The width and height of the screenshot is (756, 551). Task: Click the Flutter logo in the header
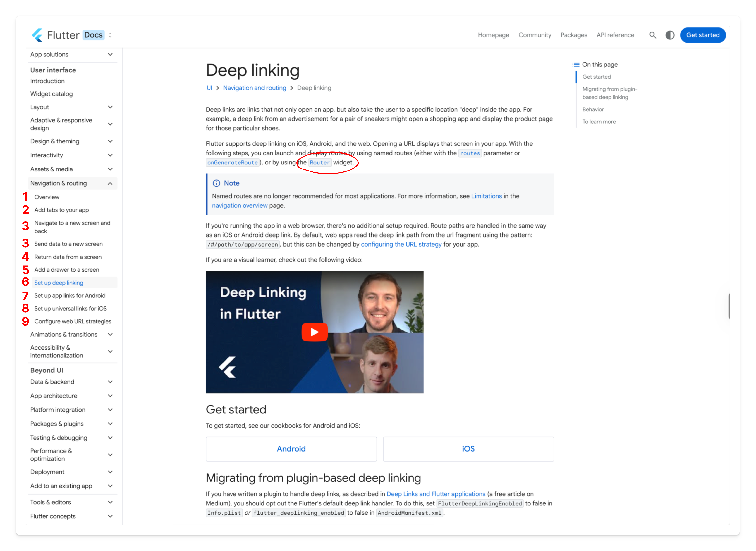coord(37,35)
